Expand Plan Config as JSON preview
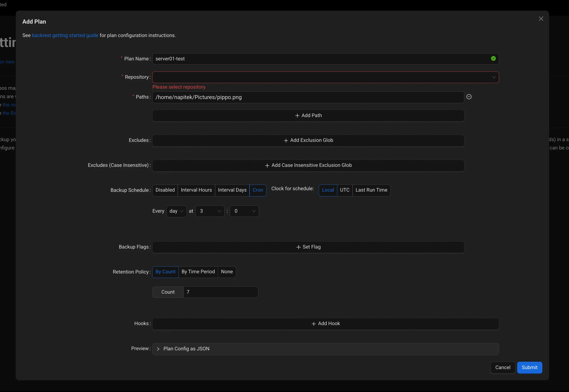Image resolution: width=569 pixels, height=392 pixels. click(x=186, y=348)
